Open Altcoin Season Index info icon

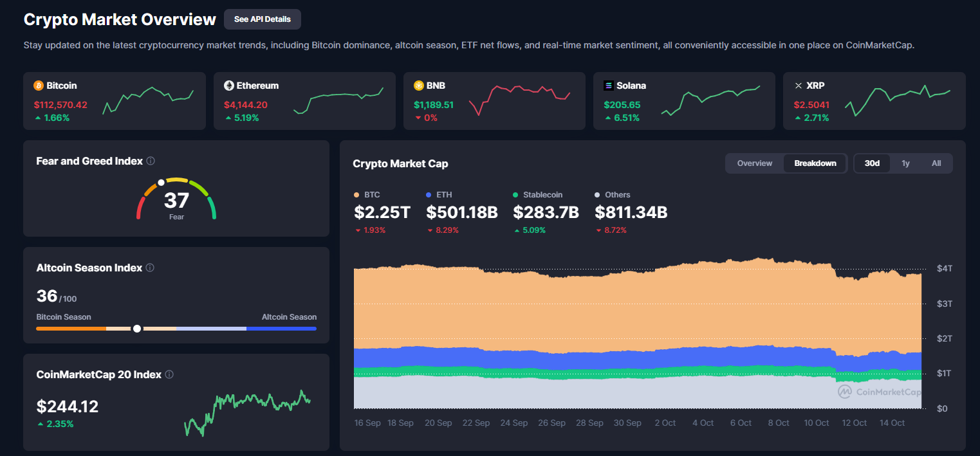coord(150,268)
